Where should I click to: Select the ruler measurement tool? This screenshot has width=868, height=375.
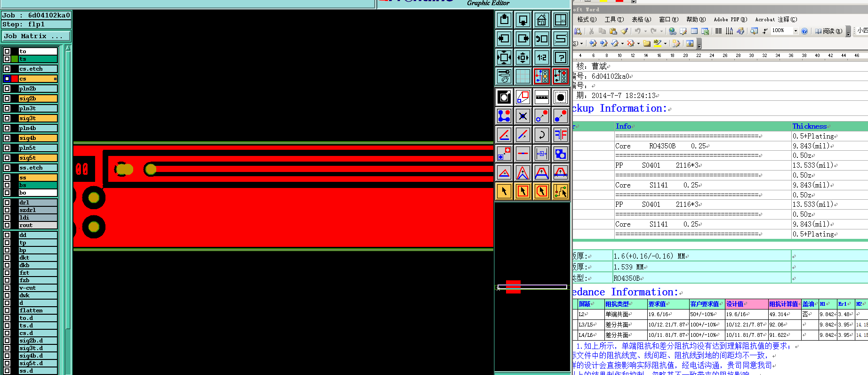click(542, 98)
